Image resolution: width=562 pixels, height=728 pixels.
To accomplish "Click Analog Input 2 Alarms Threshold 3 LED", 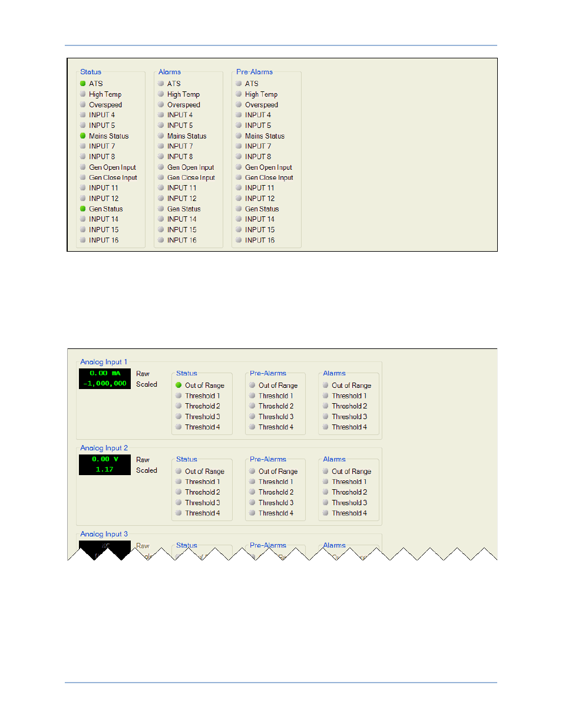I will point(325,503).
